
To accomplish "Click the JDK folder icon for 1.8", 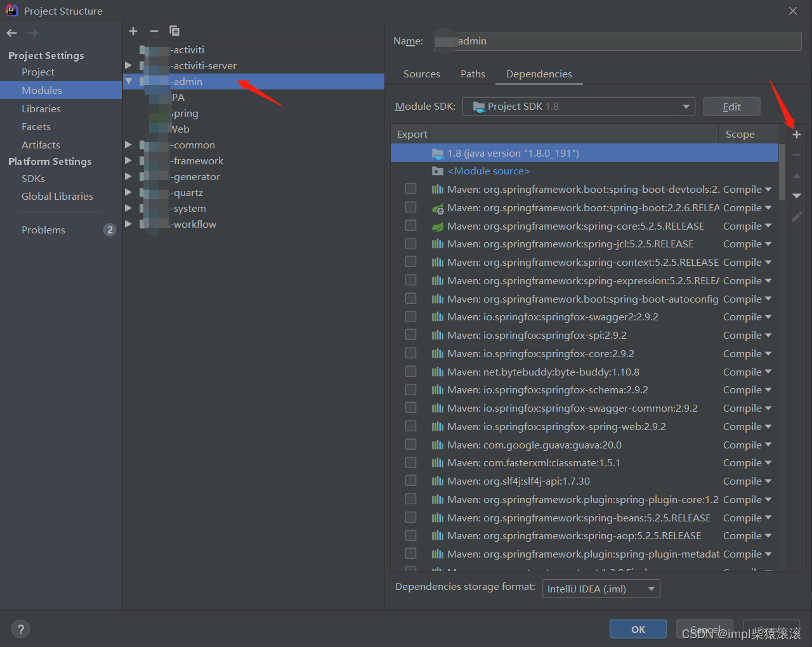I will pyautogui.click(x=438, y=154).
